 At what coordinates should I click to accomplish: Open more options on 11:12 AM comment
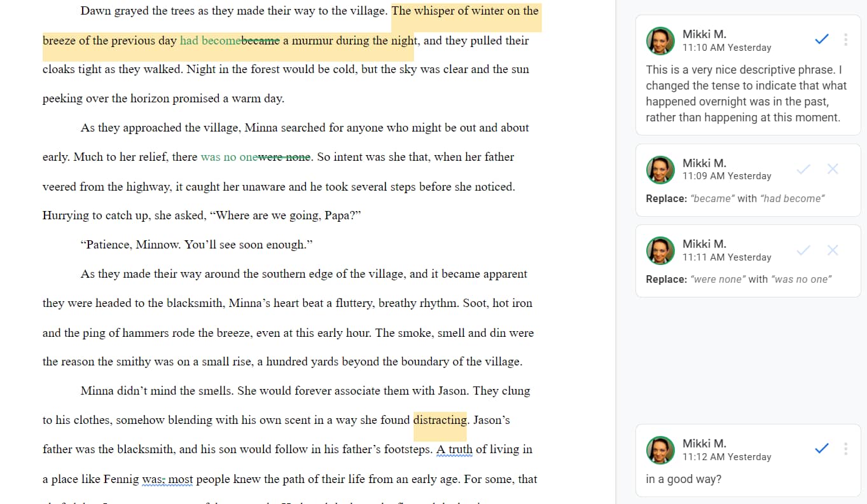click(845, 449)
